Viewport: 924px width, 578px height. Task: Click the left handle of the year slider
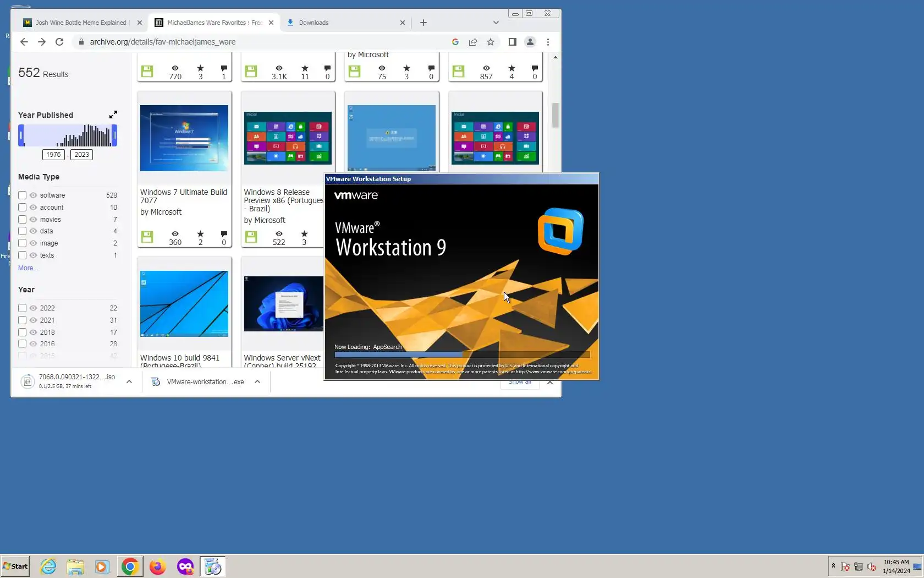tap(21, 135)
